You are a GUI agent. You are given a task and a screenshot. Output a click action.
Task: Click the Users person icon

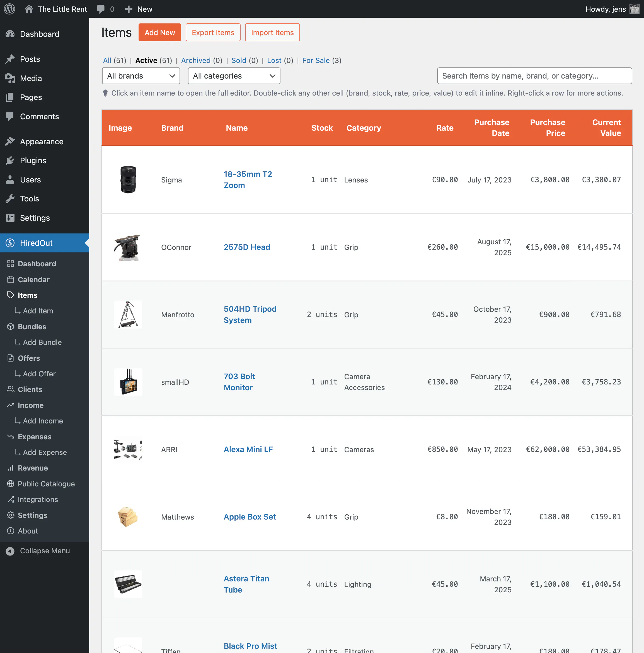click(x=10, y=179)
